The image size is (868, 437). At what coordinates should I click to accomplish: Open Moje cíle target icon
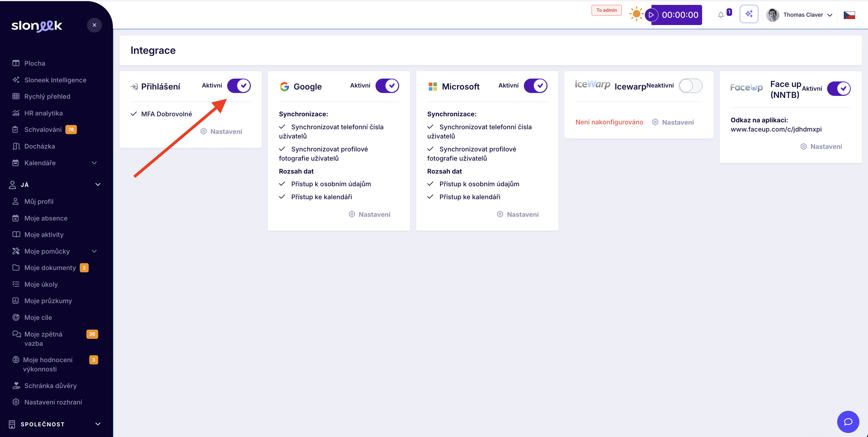click(16, 317)
